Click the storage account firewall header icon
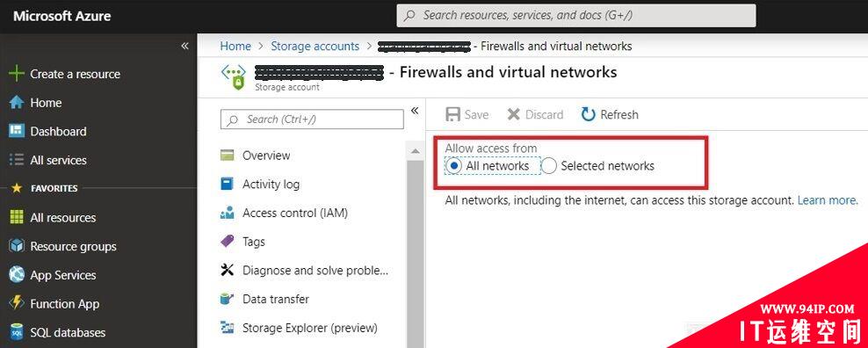868x348 pixels. point(233,77)
